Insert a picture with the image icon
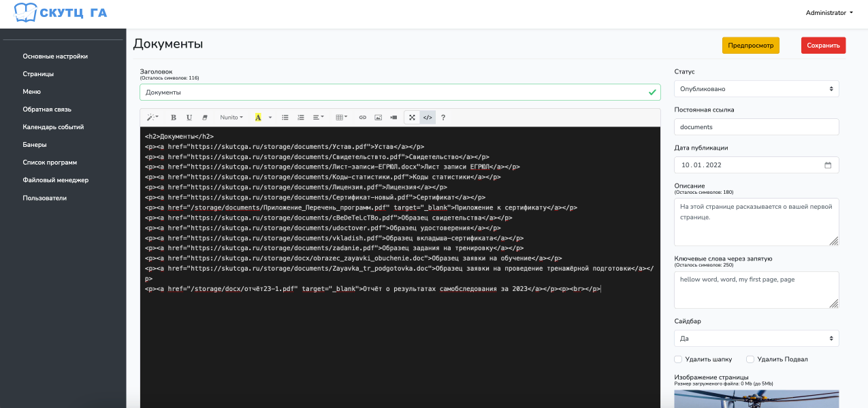 (379, 118)
